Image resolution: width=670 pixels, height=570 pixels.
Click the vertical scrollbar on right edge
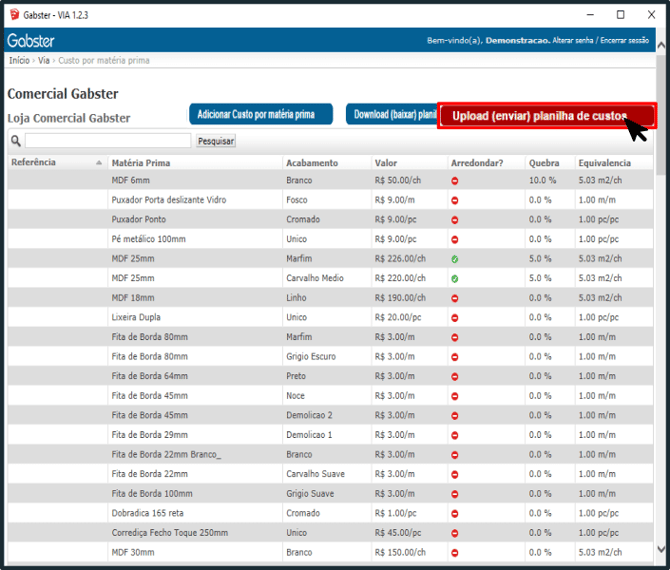[x=662, y=300]
